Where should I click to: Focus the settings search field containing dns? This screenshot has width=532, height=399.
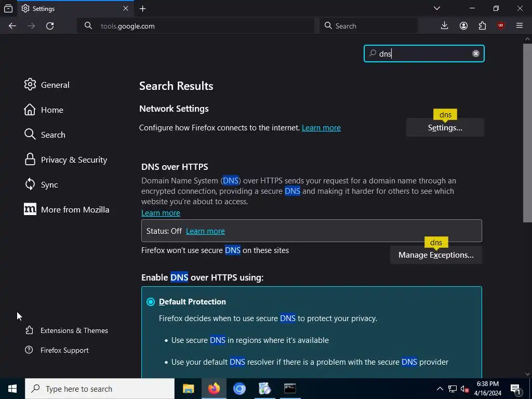pyautogui.click(x=424, y=54)
